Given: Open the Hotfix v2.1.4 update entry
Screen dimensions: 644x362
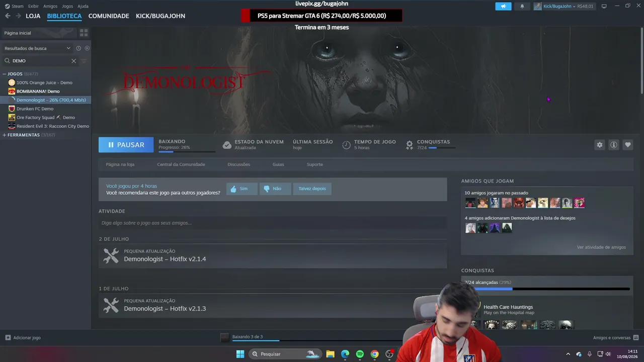Looking at the screenshot, I should coord(273,256).
